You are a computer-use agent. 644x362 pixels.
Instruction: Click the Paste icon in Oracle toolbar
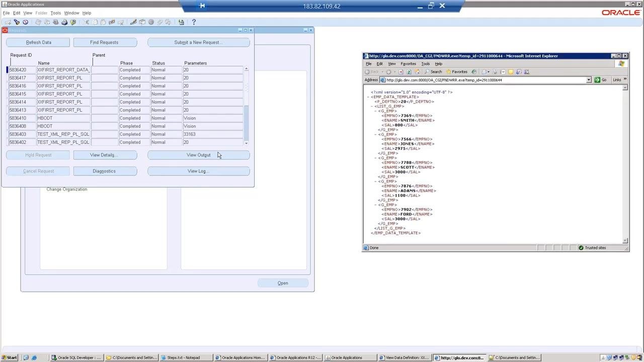tap(103, 22)
